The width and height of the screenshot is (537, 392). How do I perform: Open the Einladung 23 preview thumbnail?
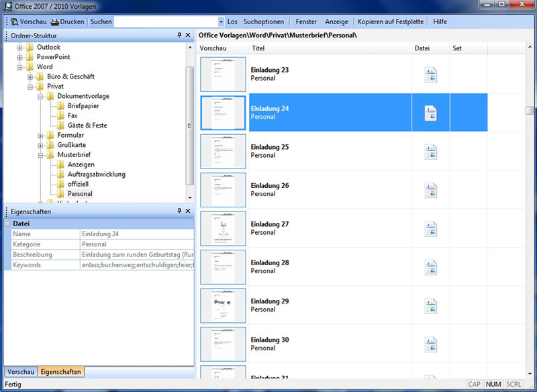tap(223, 75)
